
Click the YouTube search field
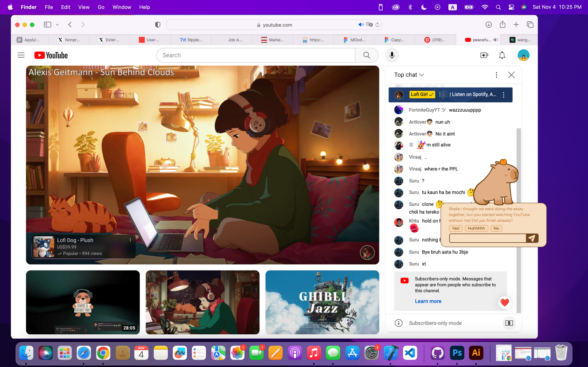(256, 55)
